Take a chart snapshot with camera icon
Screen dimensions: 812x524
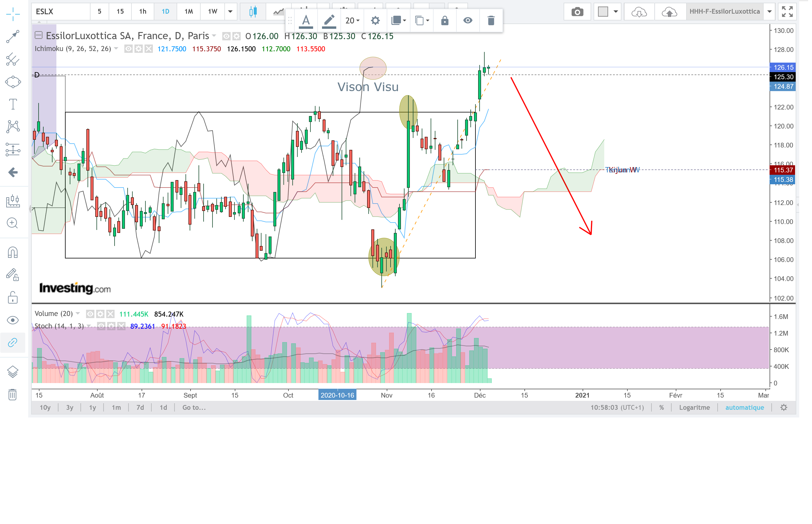coord(577,12)
